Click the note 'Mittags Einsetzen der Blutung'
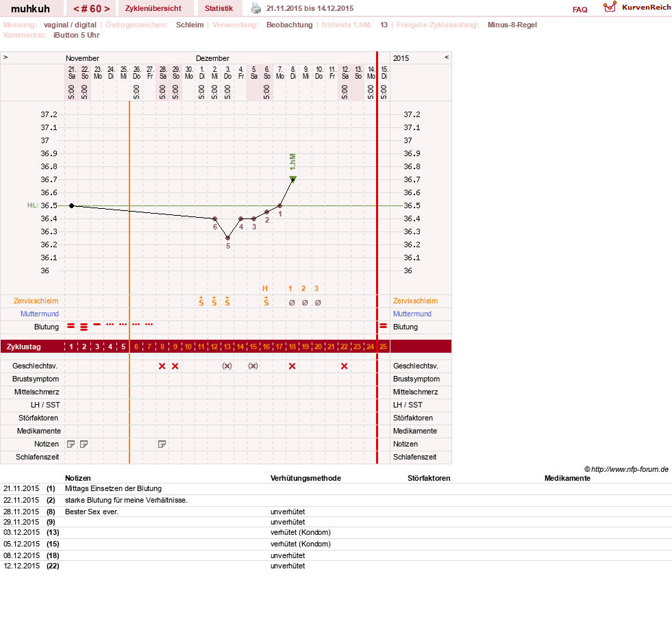 click(113, 488)
